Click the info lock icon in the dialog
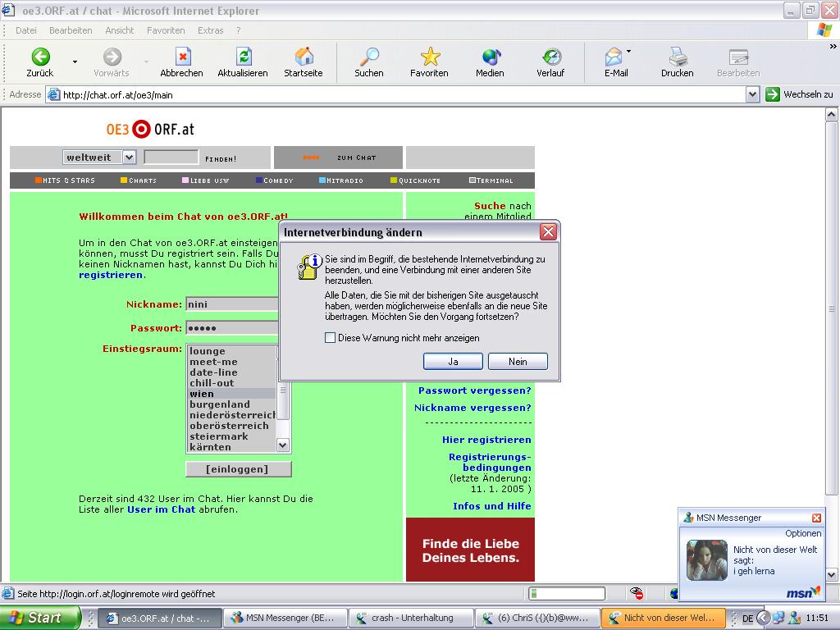The width and height of the screenshot is (840, 630). [x=309, y=267]
